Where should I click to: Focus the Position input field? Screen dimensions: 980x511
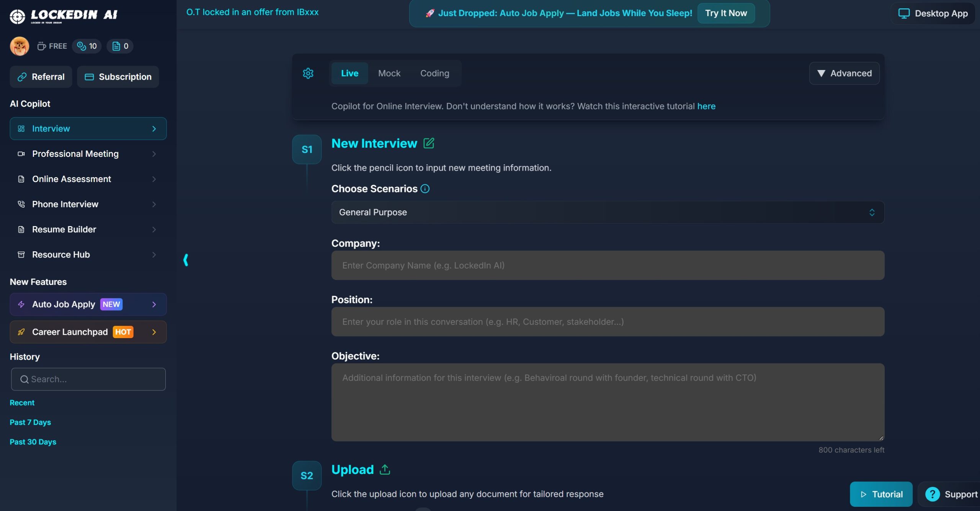[608, 322]
